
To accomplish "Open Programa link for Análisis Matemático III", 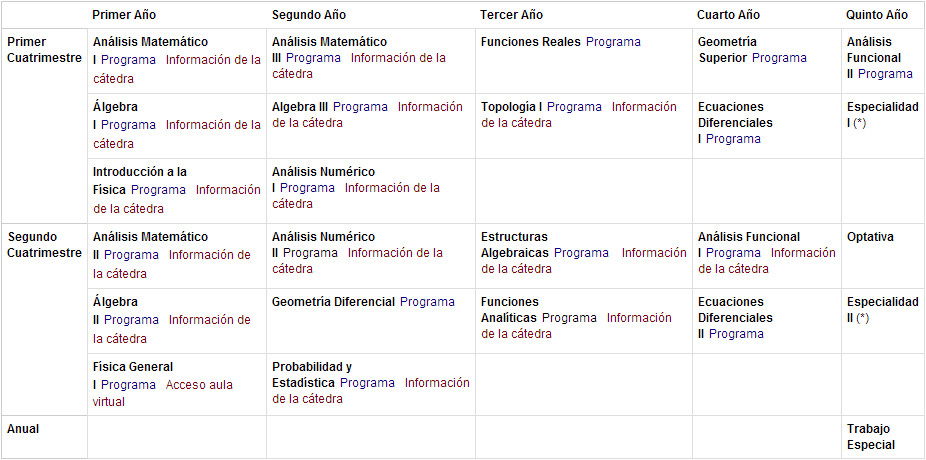I will [313, 58].
